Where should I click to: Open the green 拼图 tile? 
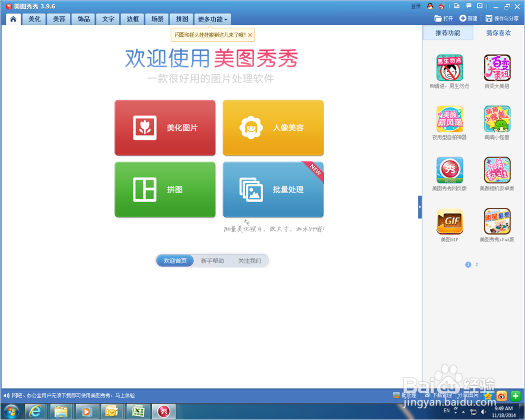pyautogui.click(x=165, y=190)
